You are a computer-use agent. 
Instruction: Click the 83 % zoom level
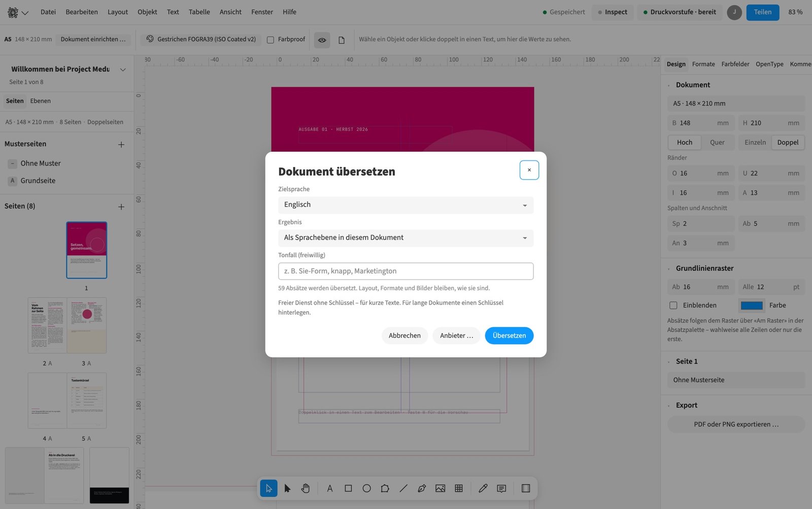click(x=795, y=12)
